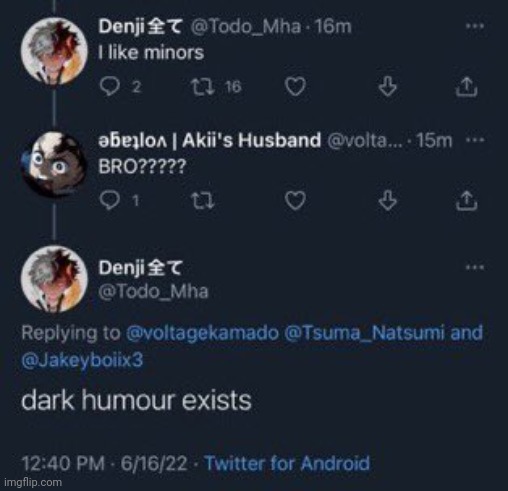
Task: Share the first tweet by @Todo_Mha
Action: [x=467, y=87]
